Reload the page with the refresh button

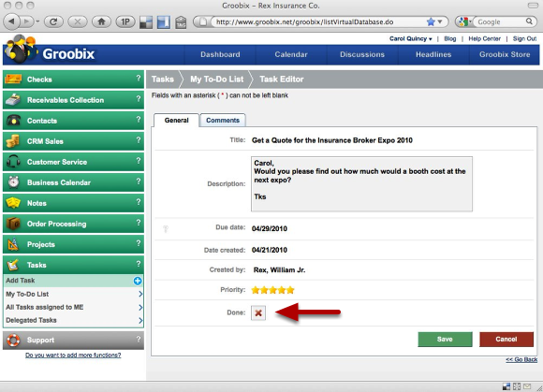53,22
